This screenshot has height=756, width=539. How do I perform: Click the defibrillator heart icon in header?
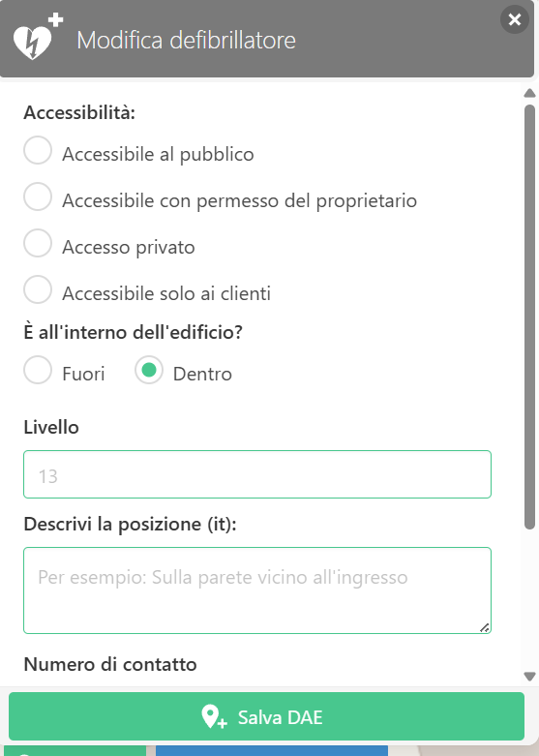point(38,37)
